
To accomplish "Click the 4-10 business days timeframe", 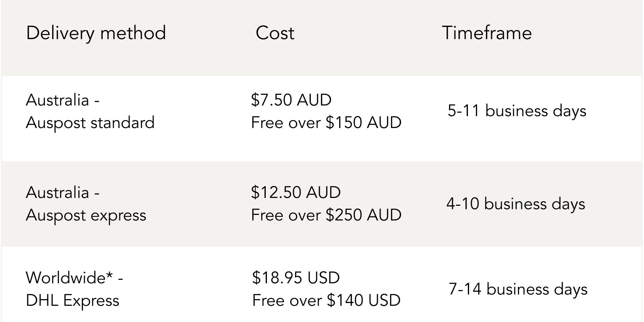I will [x=516, y=204].
